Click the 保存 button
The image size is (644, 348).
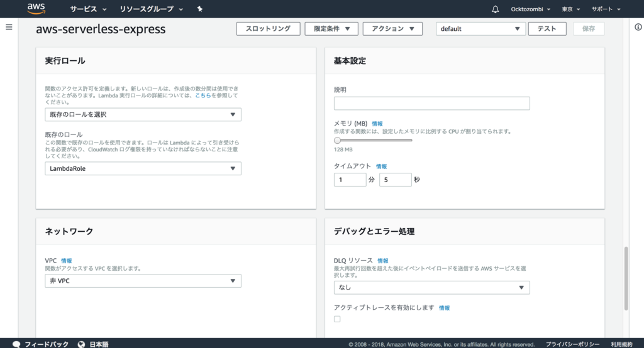tap(589, 29)
